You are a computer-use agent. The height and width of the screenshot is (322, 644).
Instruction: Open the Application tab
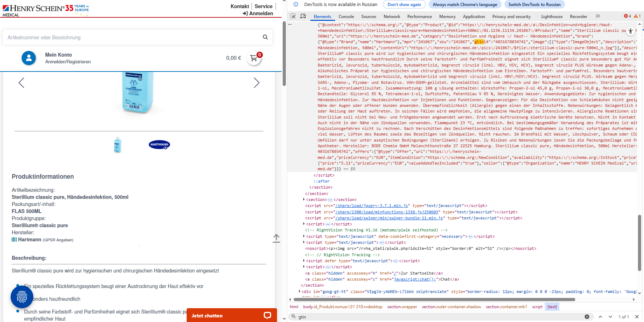pos(474,17)
